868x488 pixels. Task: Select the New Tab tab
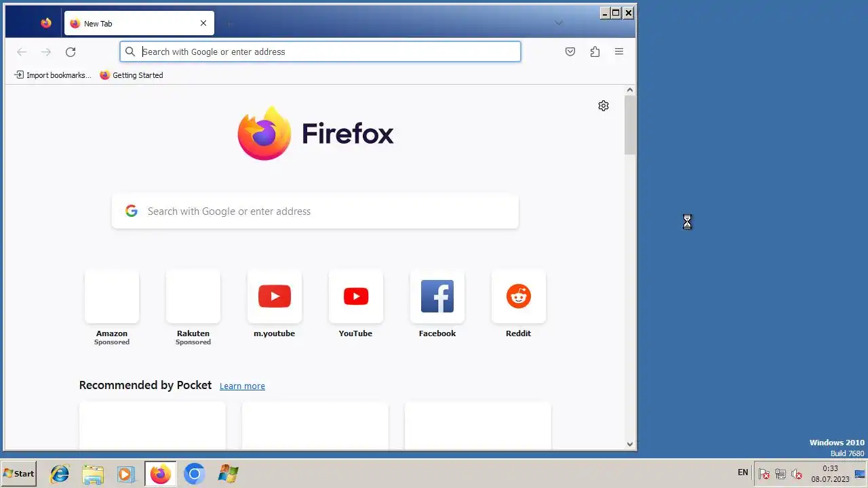pyautogui.click(x=139, y=23)
